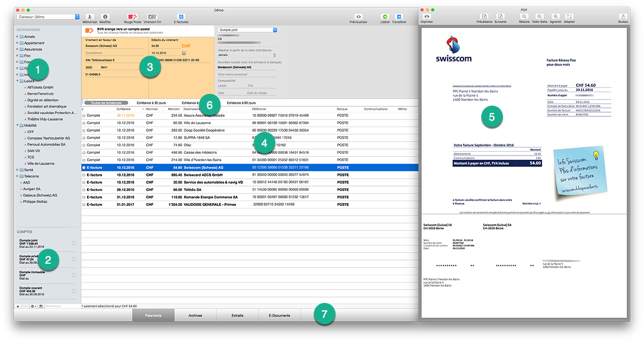Zoom out with Réduire in PDF window
Image resolution: width=644 pixels, height=341 pixels.
[x=524, y=17]
